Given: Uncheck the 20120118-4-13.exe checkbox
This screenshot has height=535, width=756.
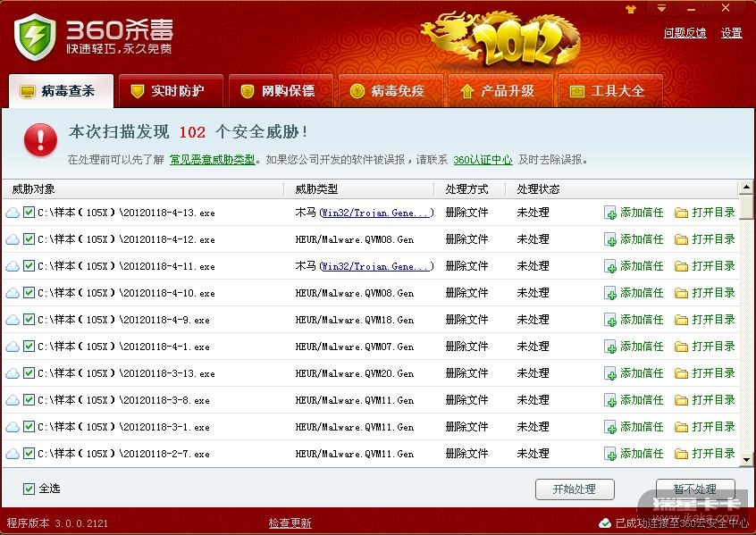Looking at the screenshot, I should pos(29,212).
